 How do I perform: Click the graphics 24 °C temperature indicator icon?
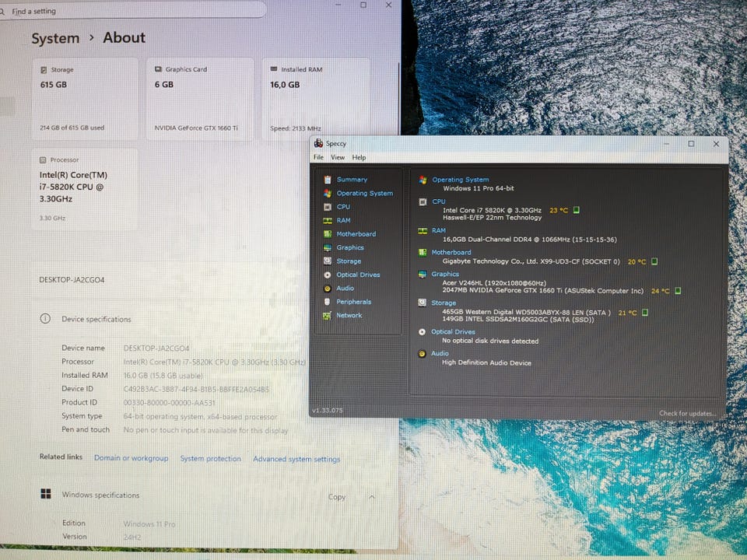(678, 290)
